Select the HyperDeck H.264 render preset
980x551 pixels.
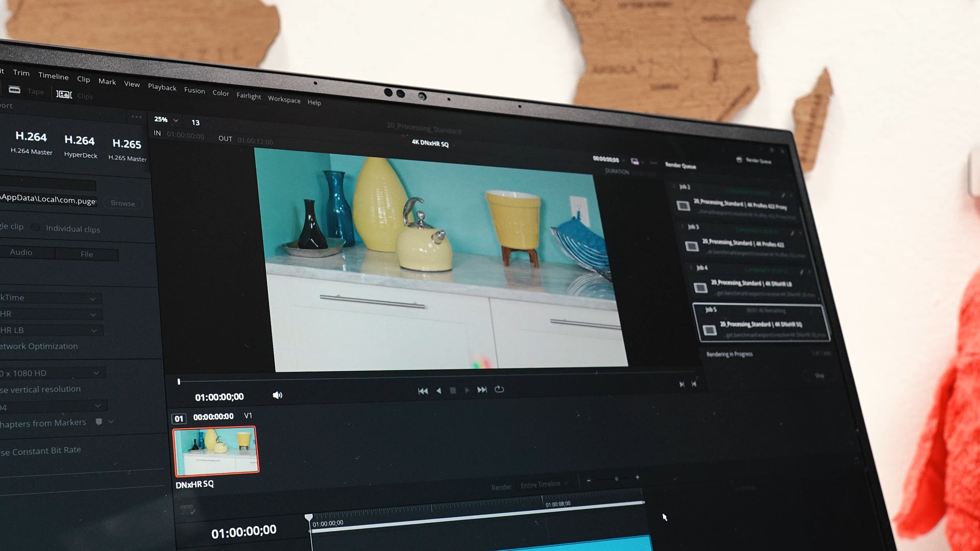click(80, 146)
